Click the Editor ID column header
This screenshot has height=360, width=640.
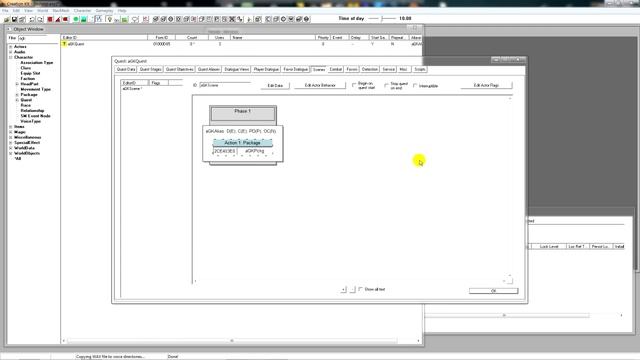(104, 38)
